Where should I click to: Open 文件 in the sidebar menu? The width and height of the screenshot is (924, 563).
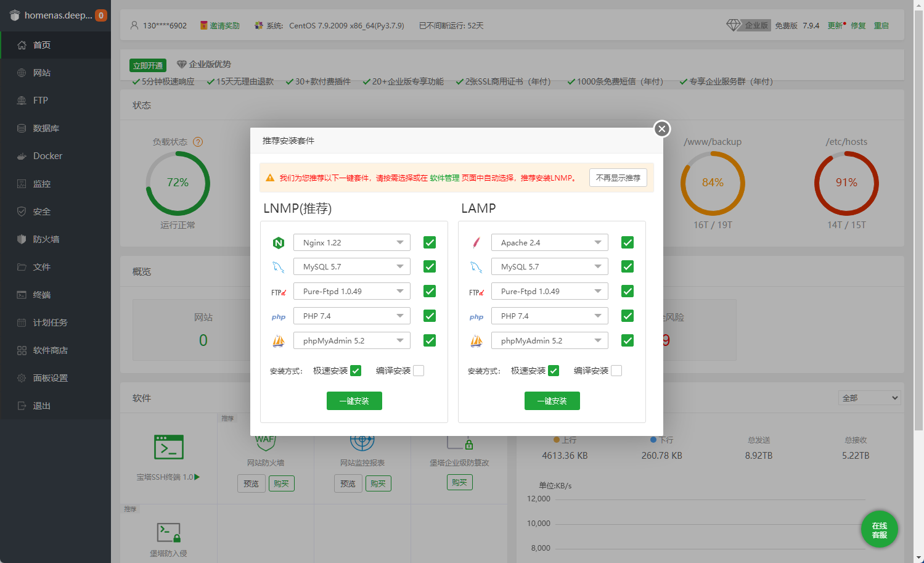[55, 267]
